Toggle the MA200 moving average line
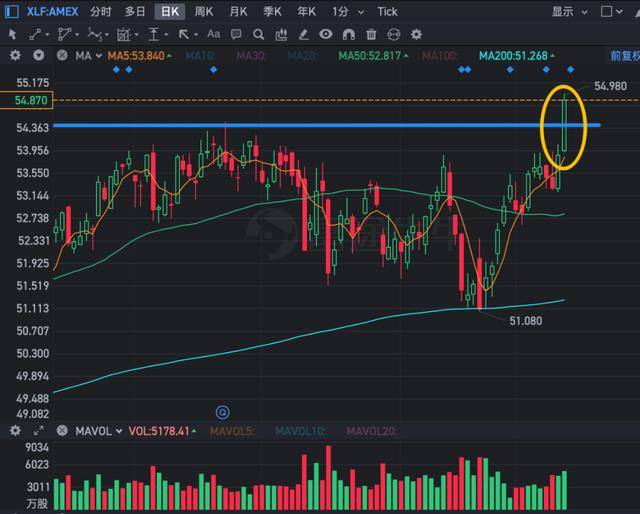 pos(510,55)
